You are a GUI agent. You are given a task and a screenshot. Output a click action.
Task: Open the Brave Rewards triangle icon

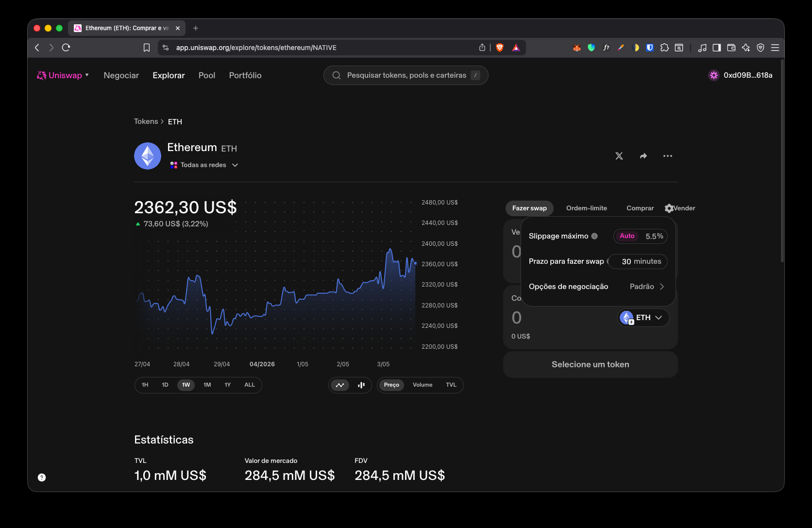(516, 48)
